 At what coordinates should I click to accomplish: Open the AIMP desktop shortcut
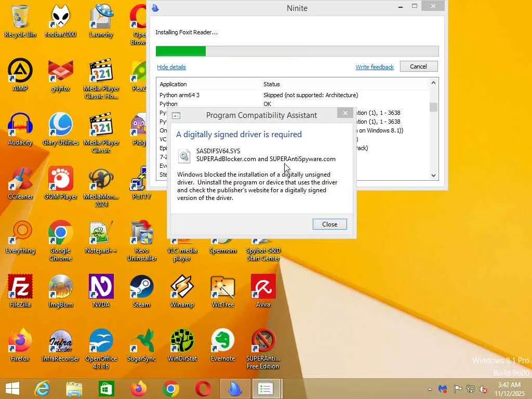click(x=20, y=75)
